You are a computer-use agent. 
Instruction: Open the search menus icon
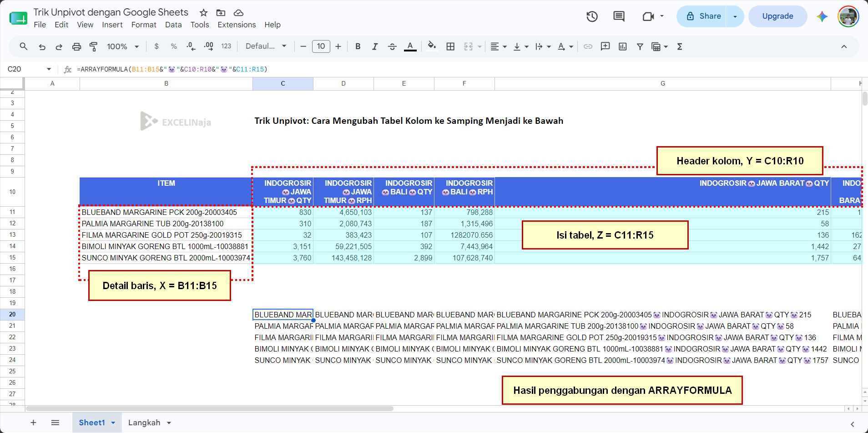coord(24,46)
